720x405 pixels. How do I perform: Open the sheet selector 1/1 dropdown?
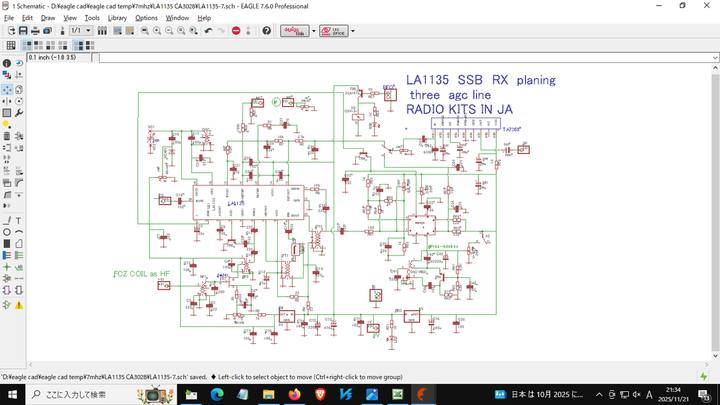(82, 31)
